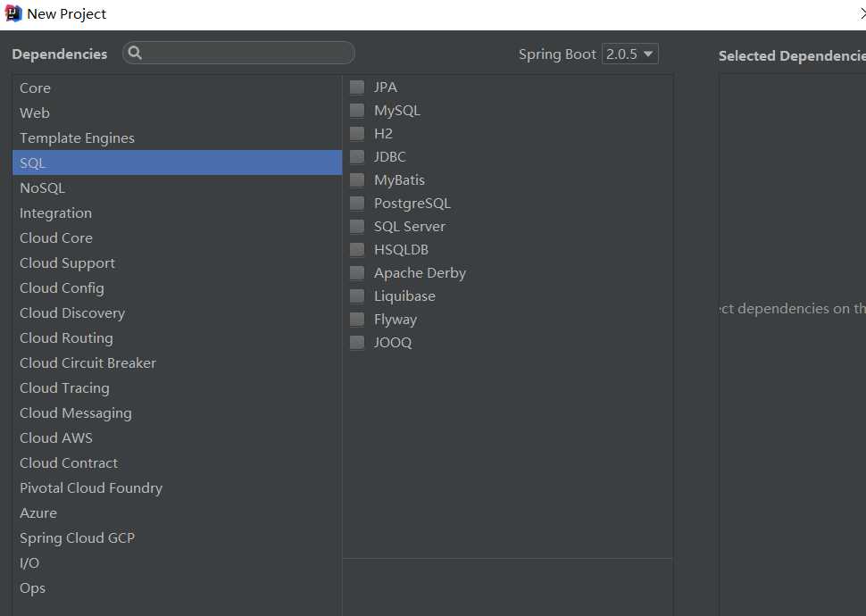
Task: Select the Spring Cloud GCP category
Action: click(x=178, y=538)
